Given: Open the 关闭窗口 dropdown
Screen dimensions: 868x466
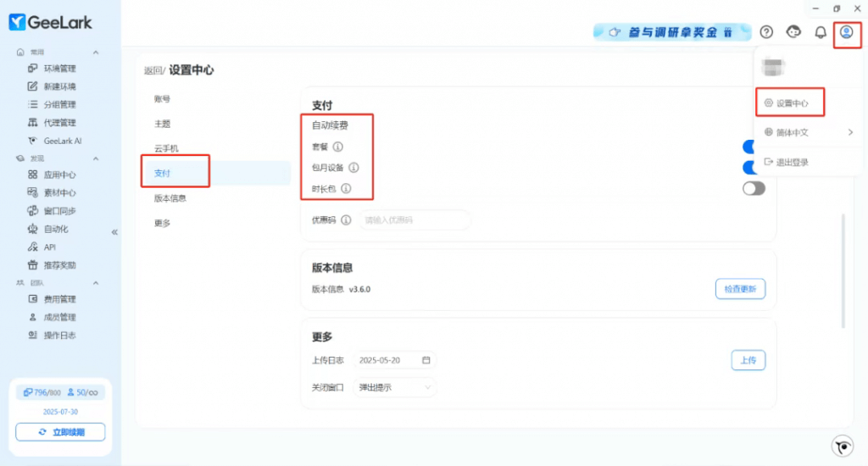Looking at the screenshot, I should [395, 387].
